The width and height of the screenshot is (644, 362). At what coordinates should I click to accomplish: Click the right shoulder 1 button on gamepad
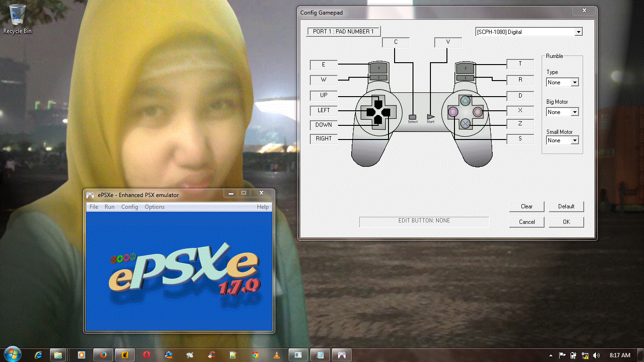(x=465, y=77)
